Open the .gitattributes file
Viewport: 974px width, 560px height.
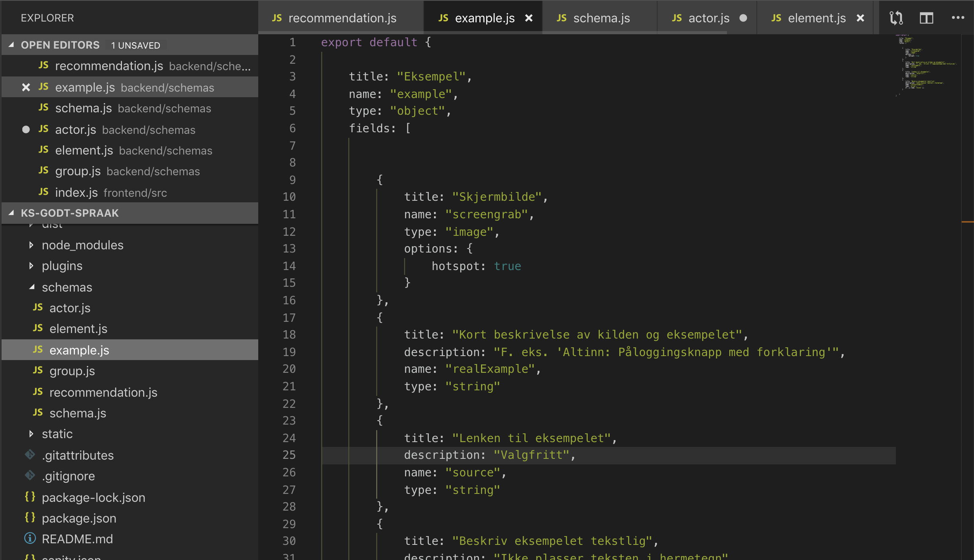tap(130, 455)
